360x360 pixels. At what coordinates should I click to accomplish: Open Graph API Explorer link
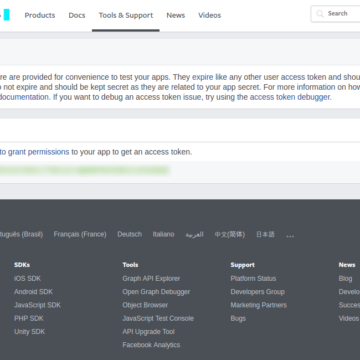(x=151, y=278)
